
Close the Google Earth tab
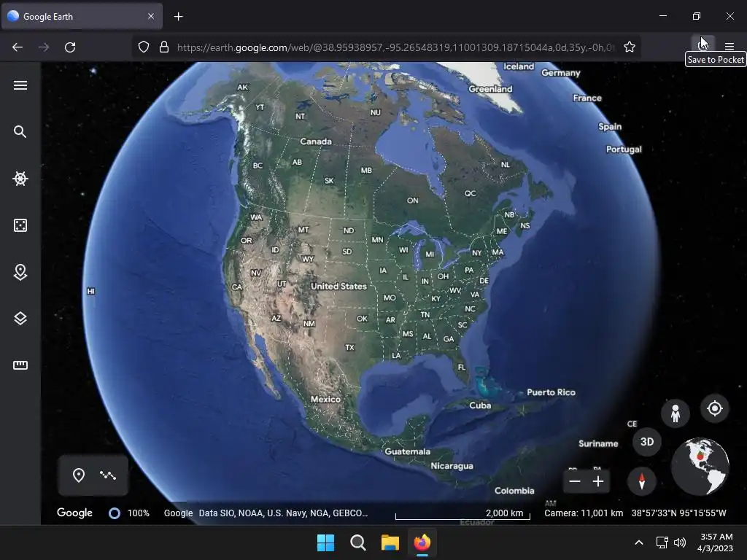pyautogui.click(x=150, y=16)
